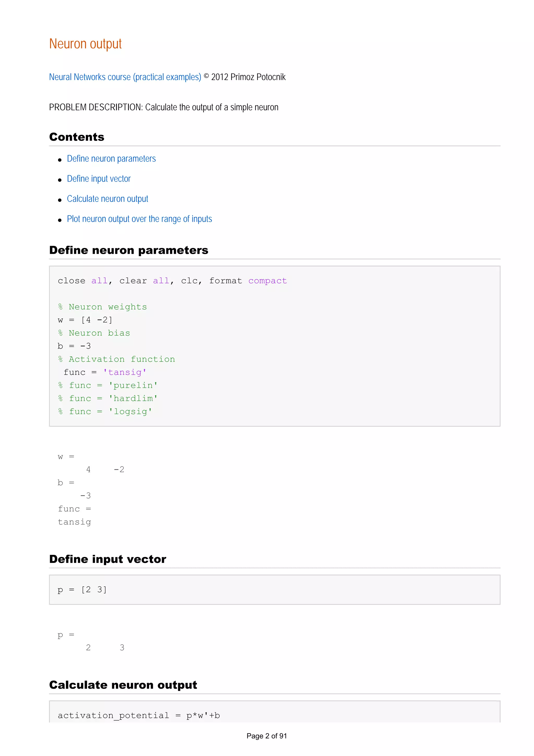
Task: Click the 'activation_potential = p*w'+b' code line
Action: 138,716
